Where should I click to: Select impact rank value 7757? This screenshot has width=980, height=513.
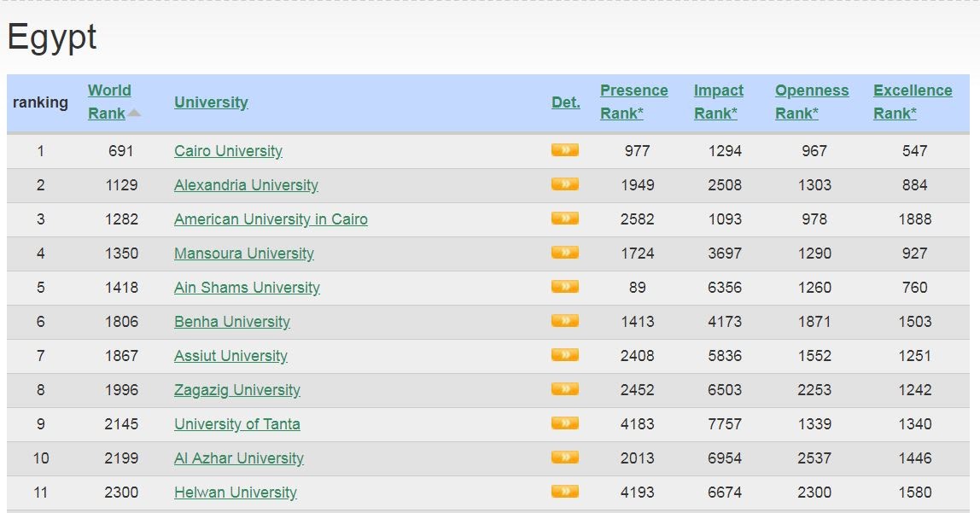[x=725, y=424]
